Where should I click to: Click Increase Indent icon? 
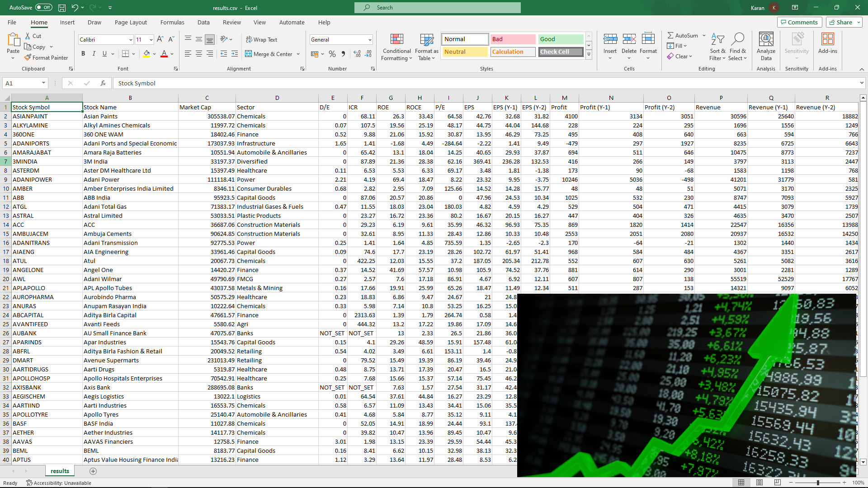pyautogui.click(x=235, y=54)
